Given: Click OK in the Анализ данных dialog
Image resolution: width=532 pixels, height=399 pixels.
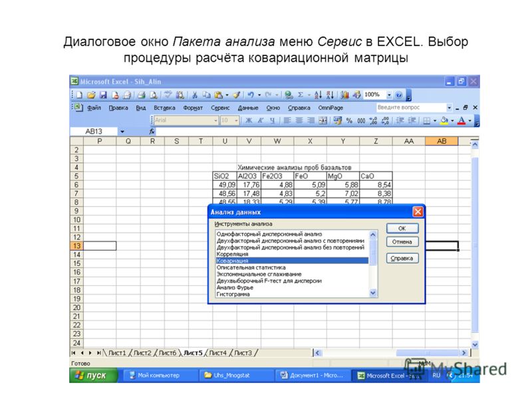Looking at the screenshot, I should (x=402, y=228).
